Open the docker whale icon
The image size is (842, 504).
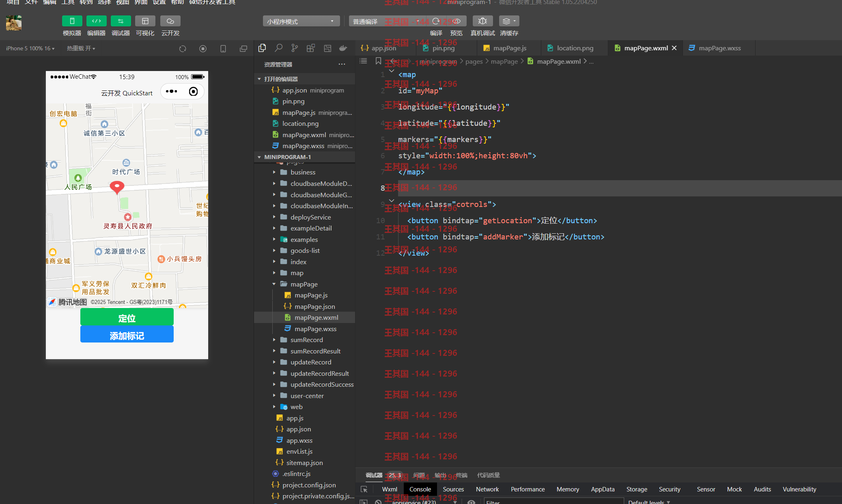click(x=343, y=48)
